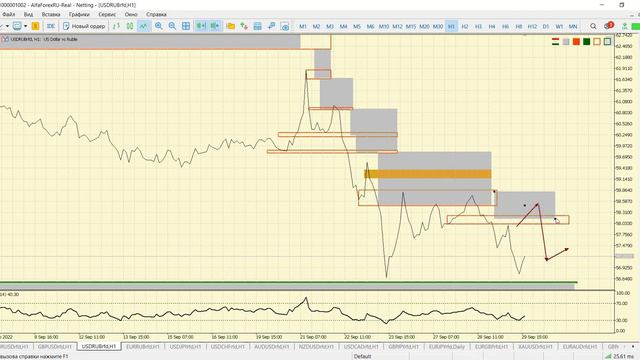Select the D1 timeframe
This screenshot has width=640, height=360.
(x=546, y=26)
